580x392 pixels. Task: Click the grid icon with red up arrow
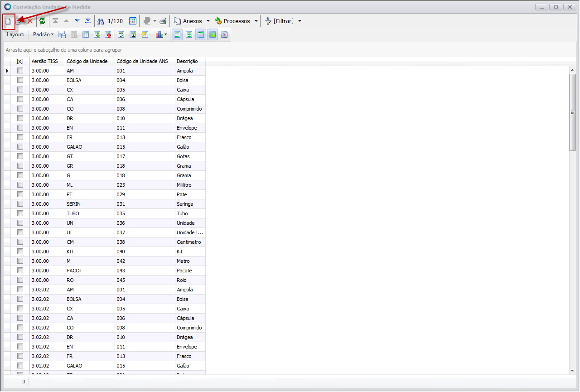point(108,34)
